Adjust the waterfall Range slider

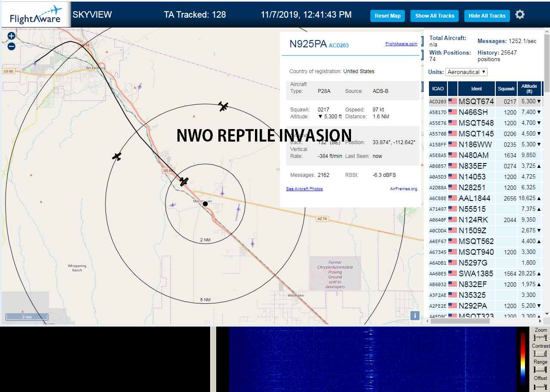(540, 370)
